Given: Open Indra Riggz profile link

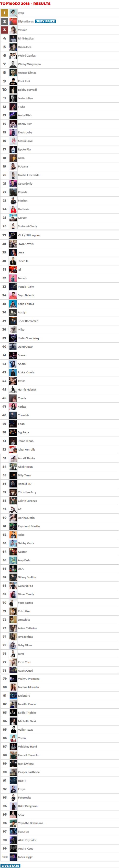Looking at the screenshot, I should [x=25, y=857].
